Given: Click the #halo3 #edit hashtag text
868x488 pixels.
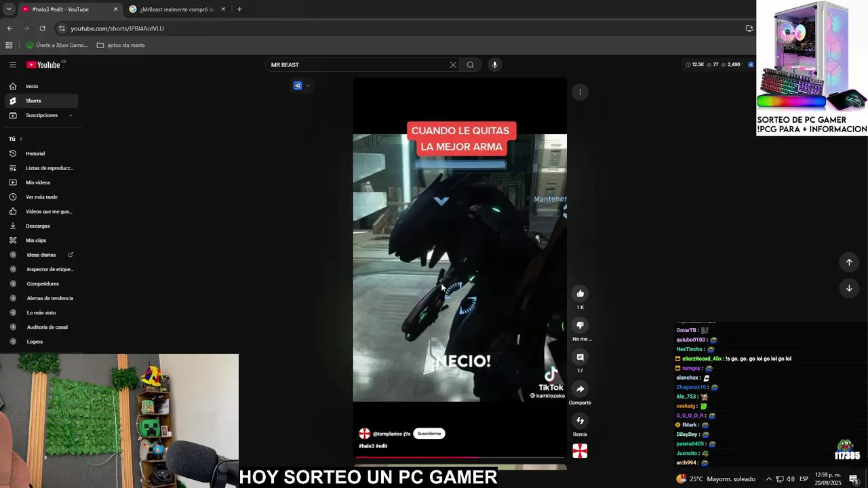Looking at the screenshot, I should point(373,446).
